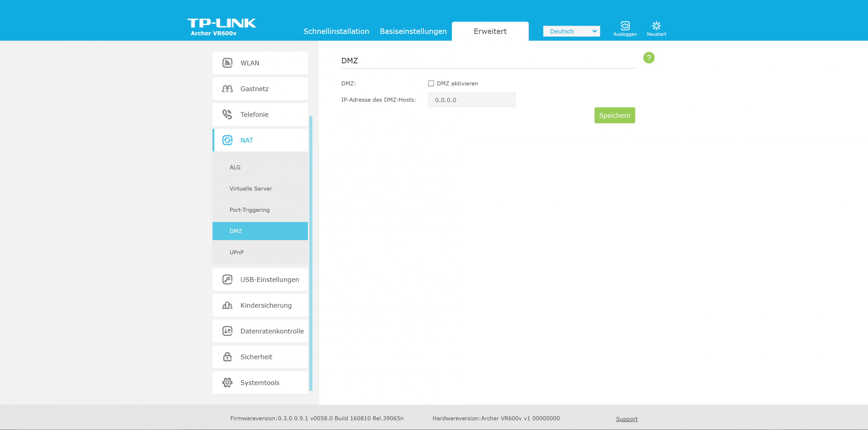868x430 pixels.
Task: Open Kindersicherung via its icon
Action: [x=227, y=305]
